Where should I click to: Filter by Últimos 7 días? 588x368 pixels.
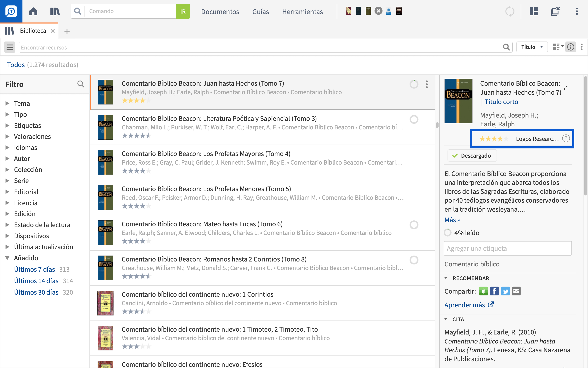35,269
